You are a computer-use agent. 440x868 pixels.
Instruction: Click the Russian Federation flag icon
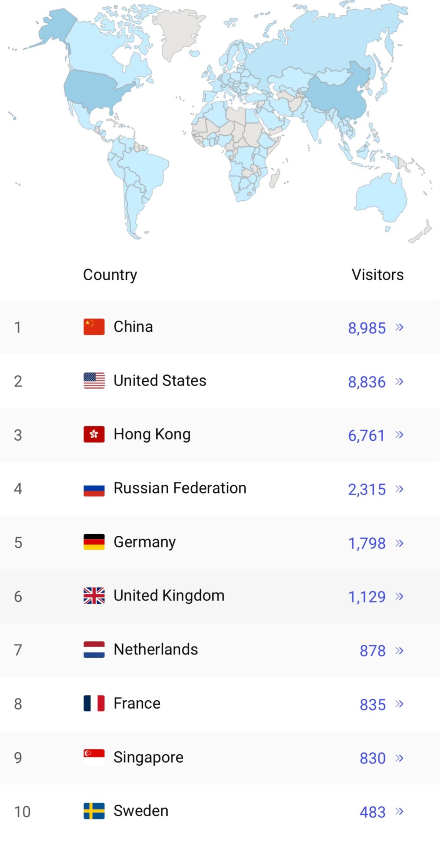[x=94, y=488]
